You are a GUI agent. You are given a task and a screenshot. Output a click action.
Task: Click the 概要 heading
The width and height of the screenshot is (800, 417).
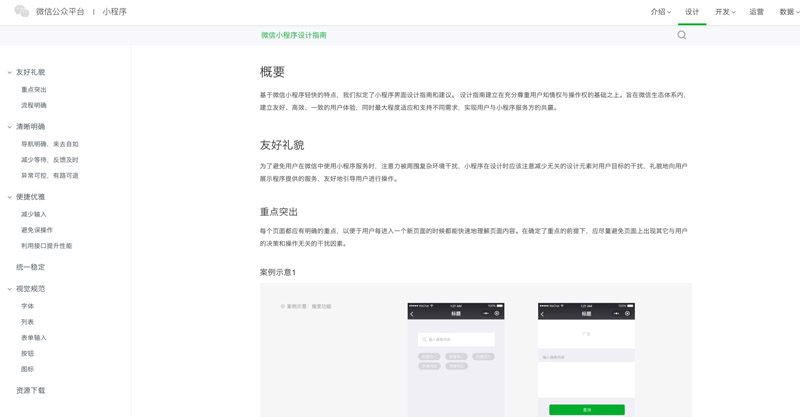pyautogui.click(x=272, y=72)
